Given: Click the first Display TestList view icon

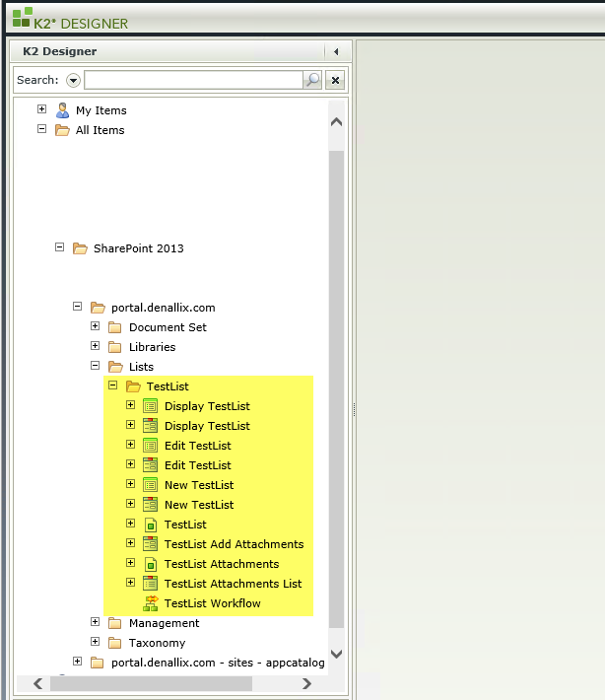Looking at the screenshot, I should click(151, 406).
